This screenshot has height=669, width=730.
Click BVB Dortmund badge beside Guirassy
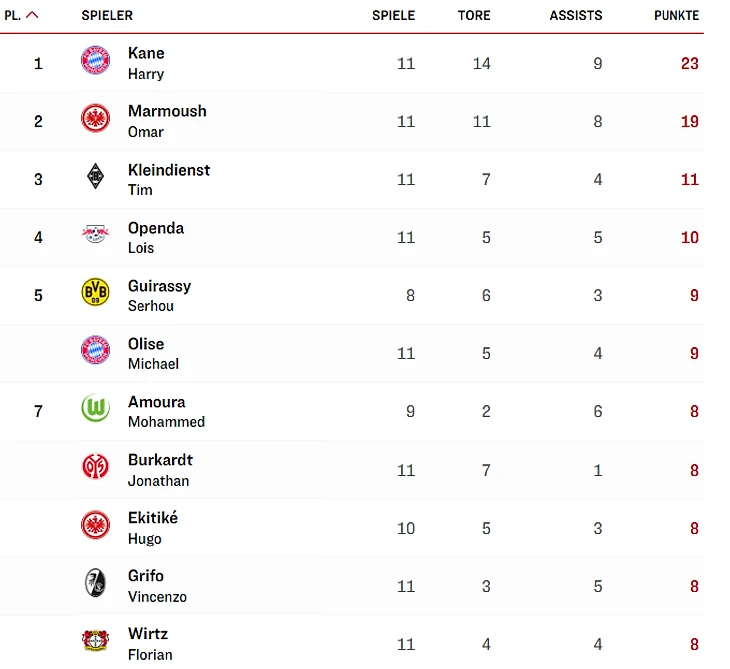(95, 292)
